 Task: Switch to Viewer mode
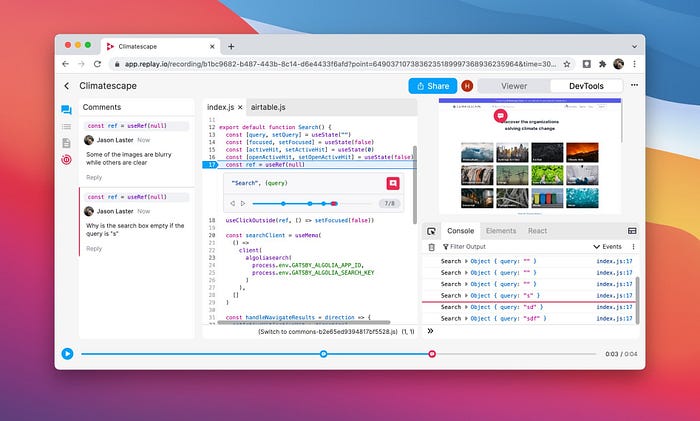513,87
